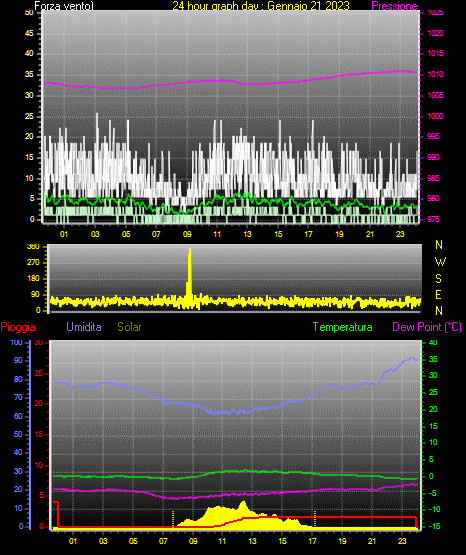Screen dimensions: 466x555
Task: Click the S compass direction label
Action: click(438, 279)
